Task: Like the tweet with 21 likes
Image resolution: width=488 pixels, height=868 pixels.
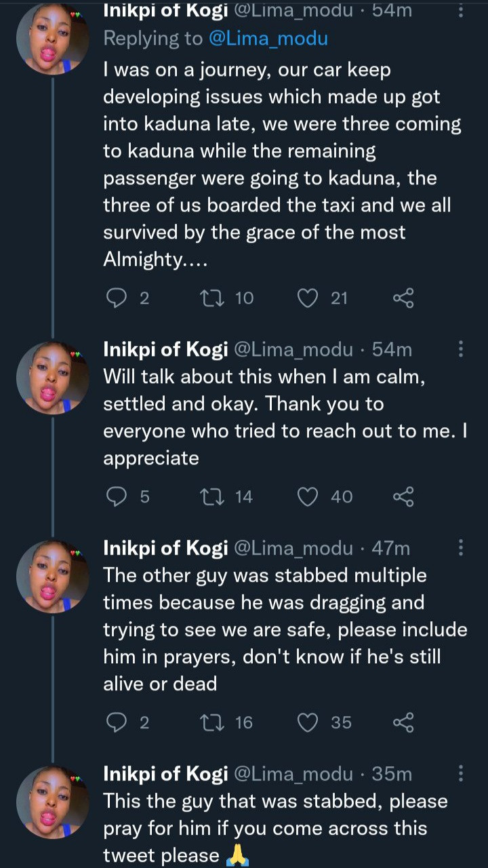Action: [x=308, y=298]
